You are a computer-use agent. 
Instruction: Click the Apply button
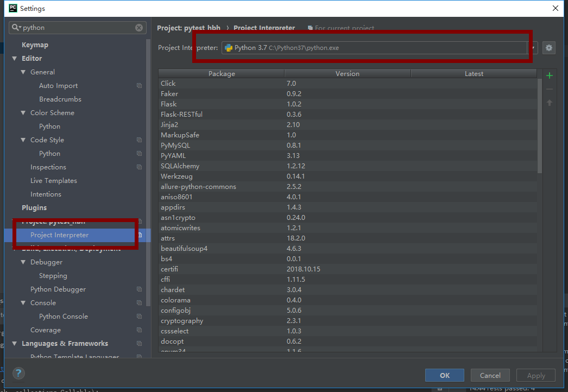pyautogui.click(x=536, y=375)
